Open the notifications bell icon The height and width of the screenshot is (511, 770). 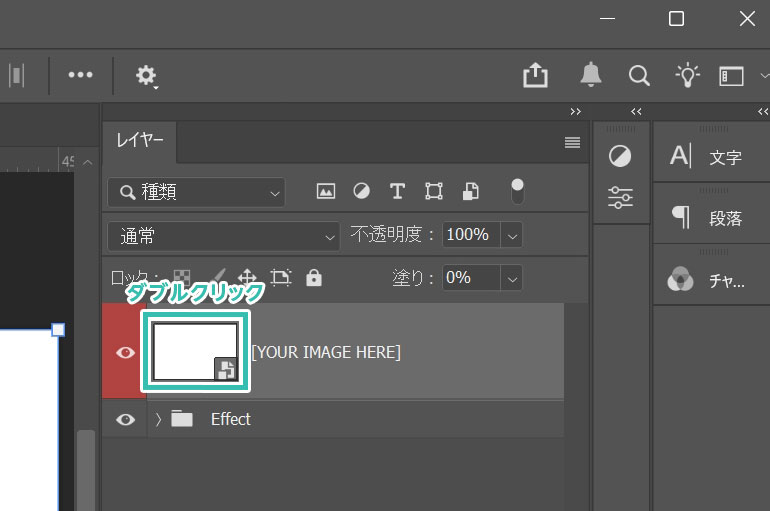pos(591,76)
